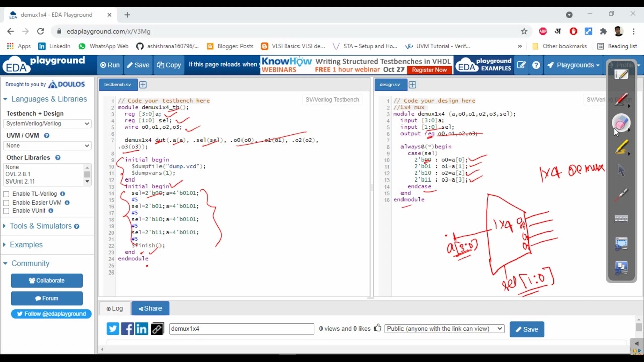Reload the browser page

click(41, 31)
